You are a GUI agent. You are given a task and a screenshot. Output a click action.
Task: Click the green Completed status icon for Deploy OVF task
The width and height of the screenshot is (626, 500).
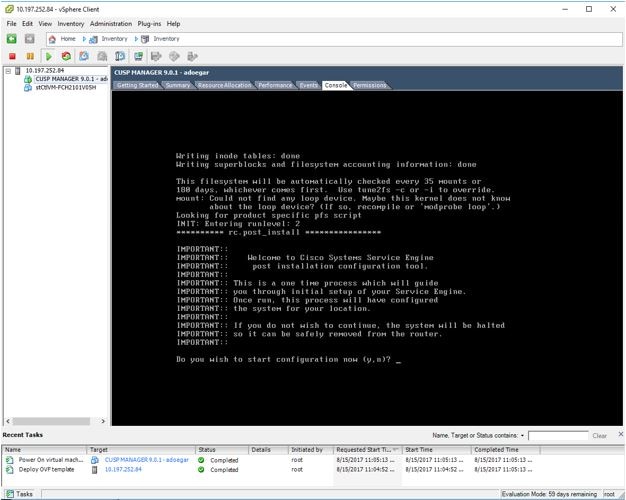201,470
